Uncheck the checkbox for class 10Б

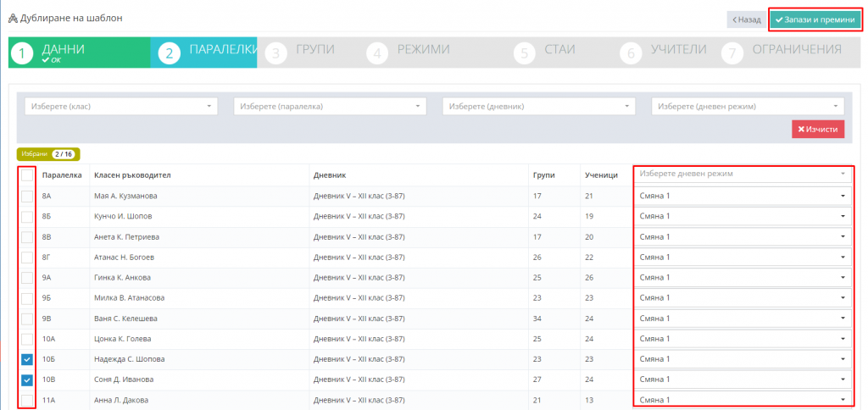27,359
